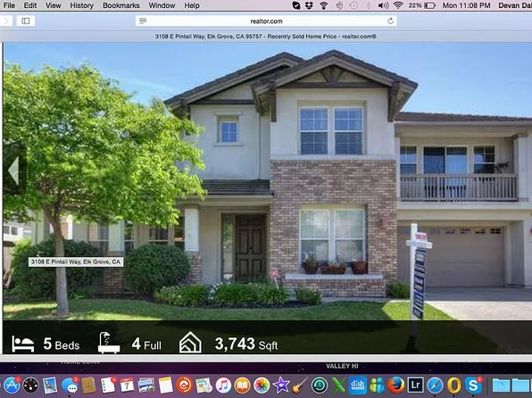Open Skype from the dock
This screenshot has width=532, height=398.
coord(473,386)
